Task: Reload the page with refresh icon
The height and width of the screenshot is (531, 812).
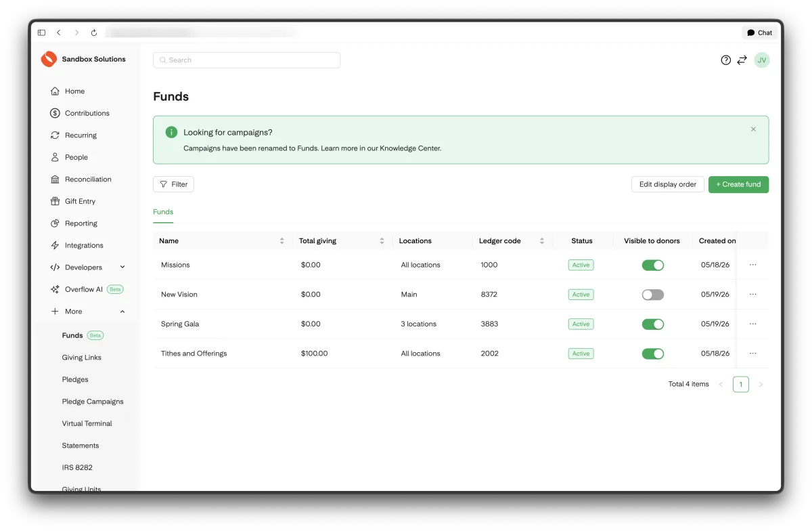Action: point(94,33)
